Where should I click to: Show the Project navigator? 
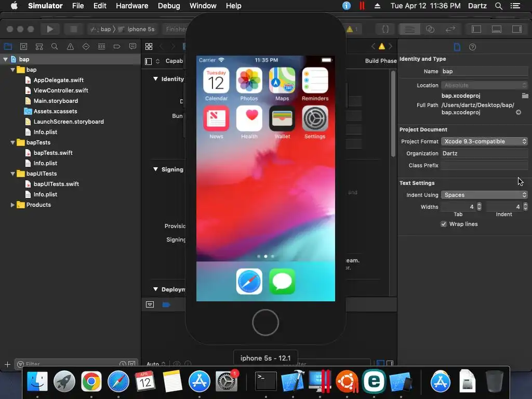click(8, 46)
